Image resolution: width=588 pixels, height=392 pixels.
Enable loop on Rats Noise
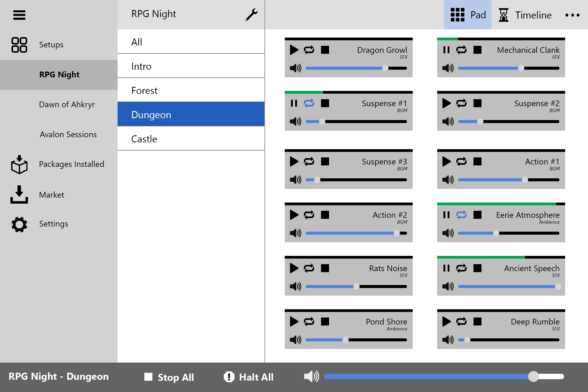pos(309,268)
